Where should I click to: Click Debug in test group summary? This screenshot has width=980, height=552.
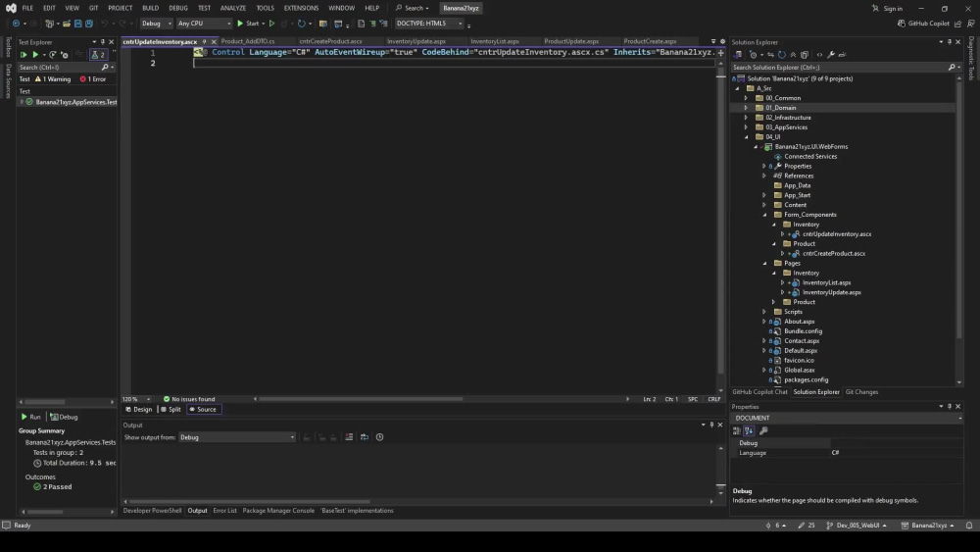click(x=64, y=417)
